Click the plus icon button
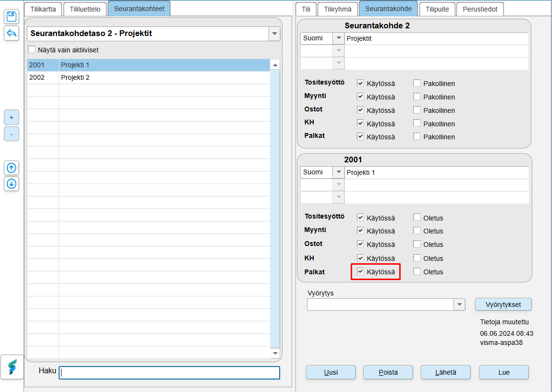The height and width of the screenshot is (392, 552). click(x=12, y=117)
